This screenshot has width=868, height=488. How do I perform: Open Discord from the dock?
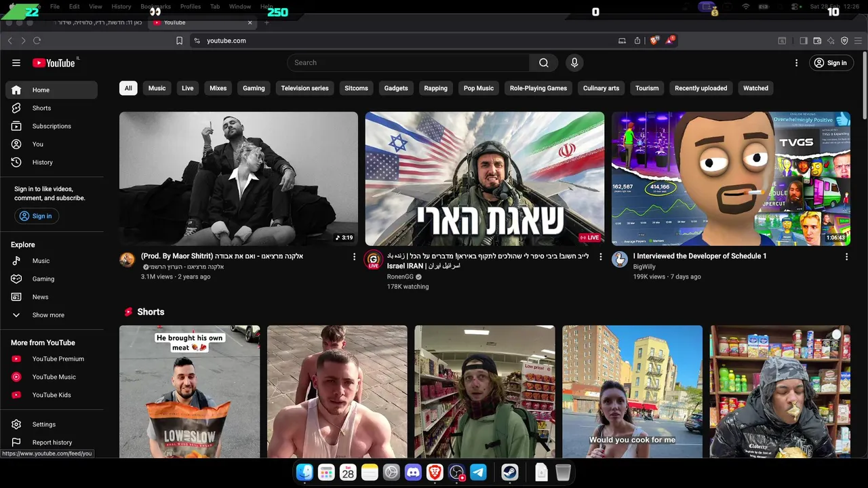(413, 472)
